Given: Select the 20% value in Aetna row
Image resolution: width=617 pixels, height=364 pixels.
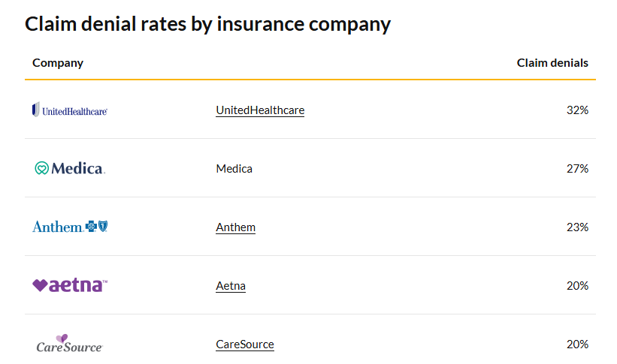Looking at the screenshot, I should pos(577,286).
